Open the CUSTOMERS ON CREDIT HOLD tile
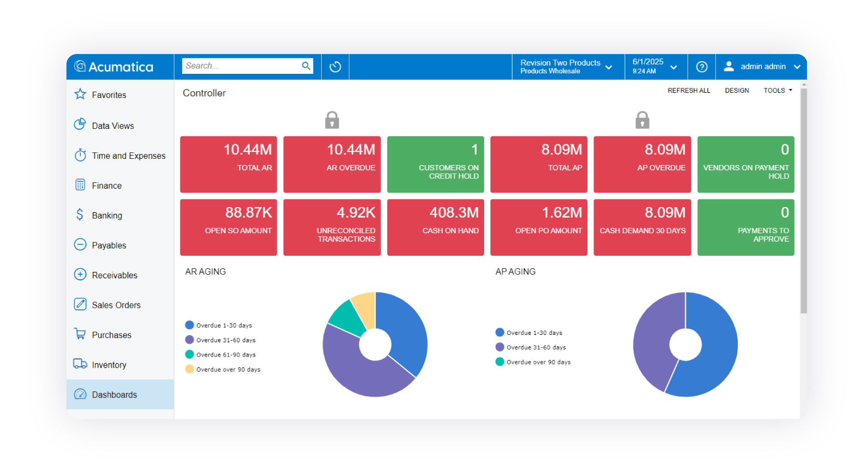Viewport: 868px width, 470px height. tap(435, 164)
